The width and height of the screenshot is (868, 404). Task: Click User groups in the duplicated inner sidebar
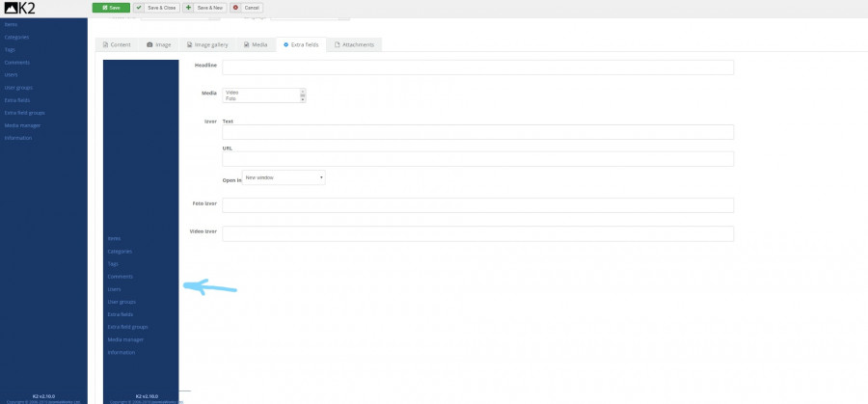[122, 302]
